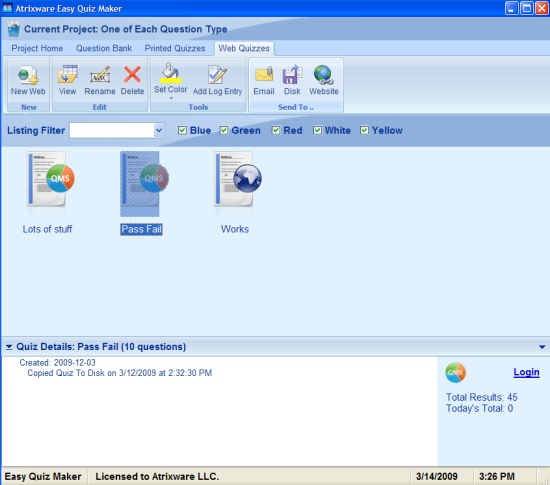Click Easy Quiz Maker status bar label
The height and width of the screenshot is (485, 550).
click(43, 477)
